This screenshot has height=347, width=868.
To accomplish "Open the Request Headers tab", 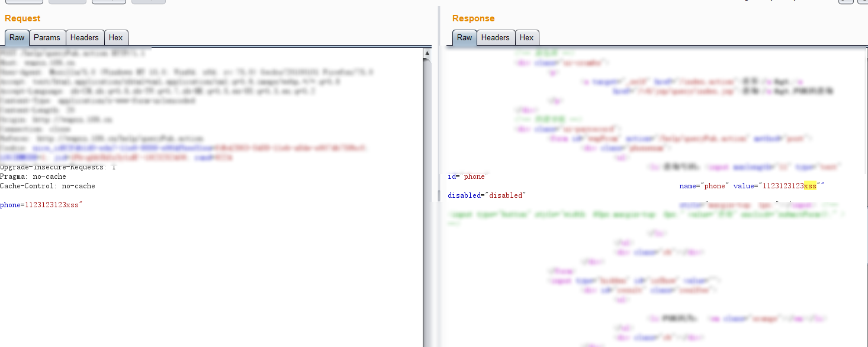I will 84,37.
